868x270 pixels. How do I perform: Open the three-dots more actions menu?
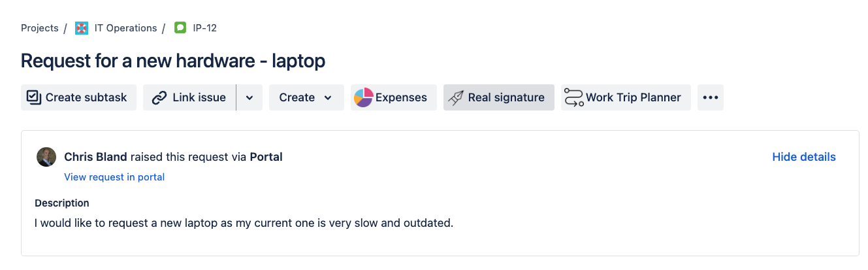pyautogui.click(x=710, y=97)
